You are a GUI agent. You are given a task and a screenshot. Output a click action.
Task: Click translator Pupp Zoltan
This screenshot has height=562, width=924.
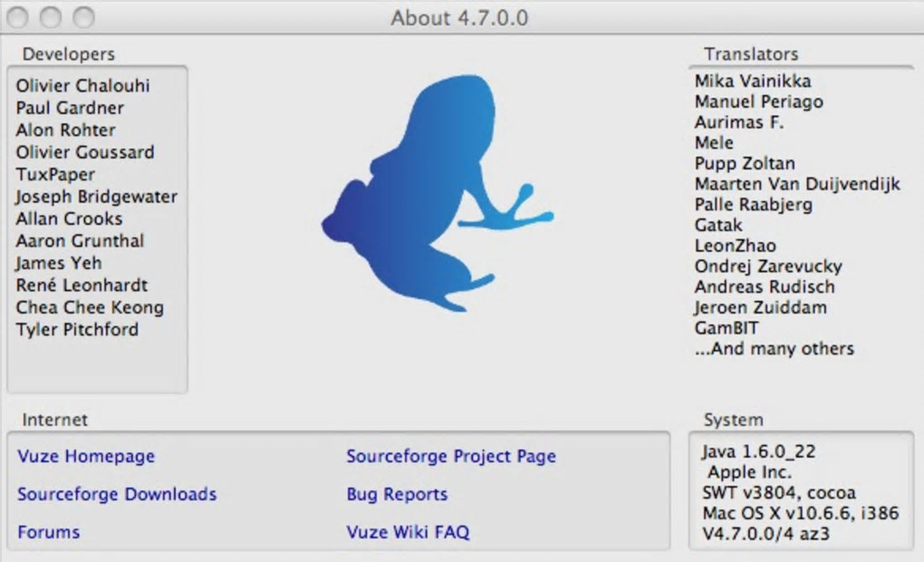coord(745,163)
